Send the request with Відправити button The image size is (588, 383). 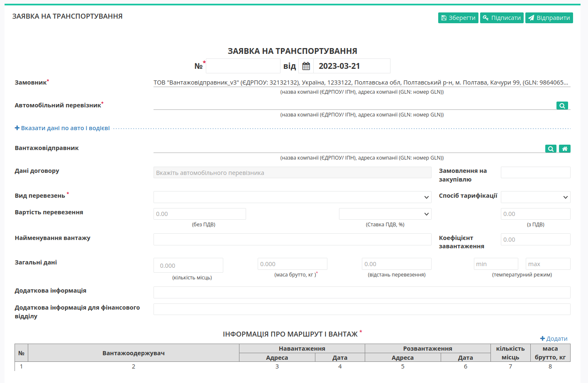[x=549, y=18]
